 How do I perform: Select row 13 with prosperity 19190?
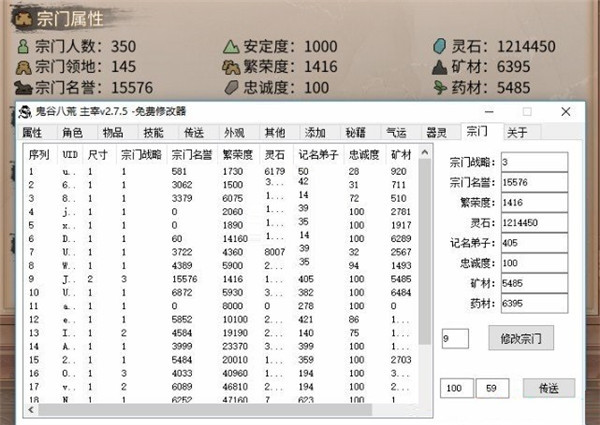tap(222, 333)
